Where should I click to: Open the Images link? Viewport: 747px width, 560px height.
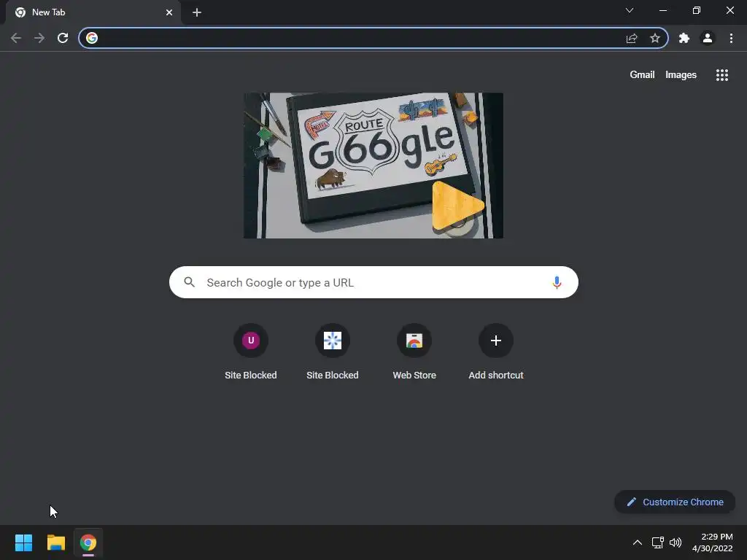(x=681, y=75)
